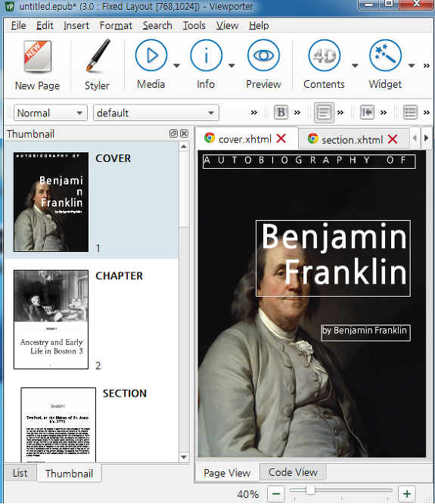The width and height of the screenshot is (435, 504).
Task: Open the Edit menu
Action: 45,26
